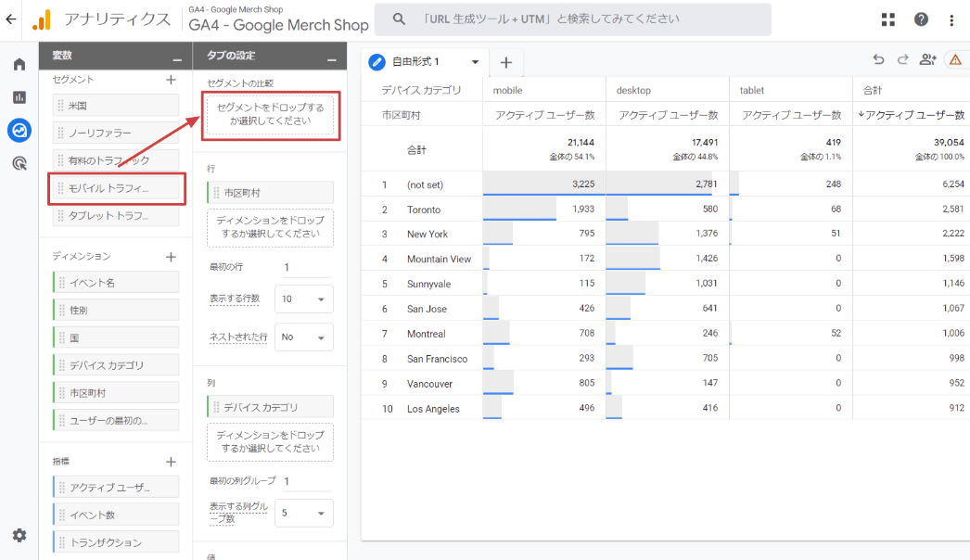970x560 pixels.
Task: Click the Los Angeles row label
Action: coord(433,409)
